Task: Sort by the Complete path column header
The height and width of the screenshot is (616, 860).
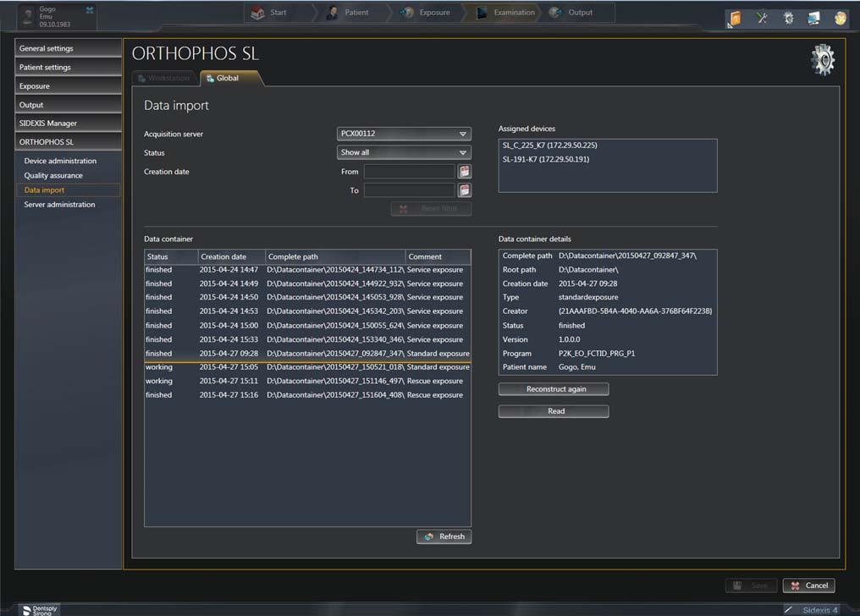Action: (x=336, y=256)
